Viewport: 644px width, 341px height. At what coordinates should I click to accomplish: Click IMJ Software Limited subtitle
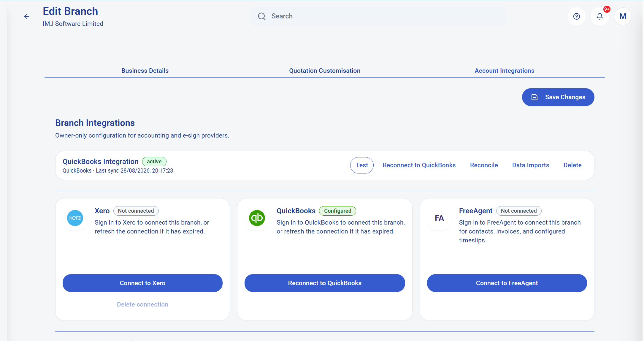pyautogui.click(x=73, y=24)
